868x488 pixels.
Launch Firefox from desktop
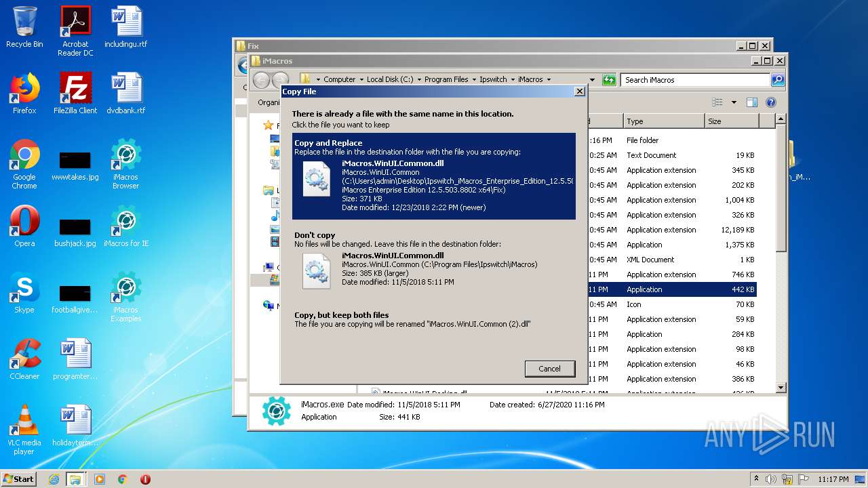(24, 94)
